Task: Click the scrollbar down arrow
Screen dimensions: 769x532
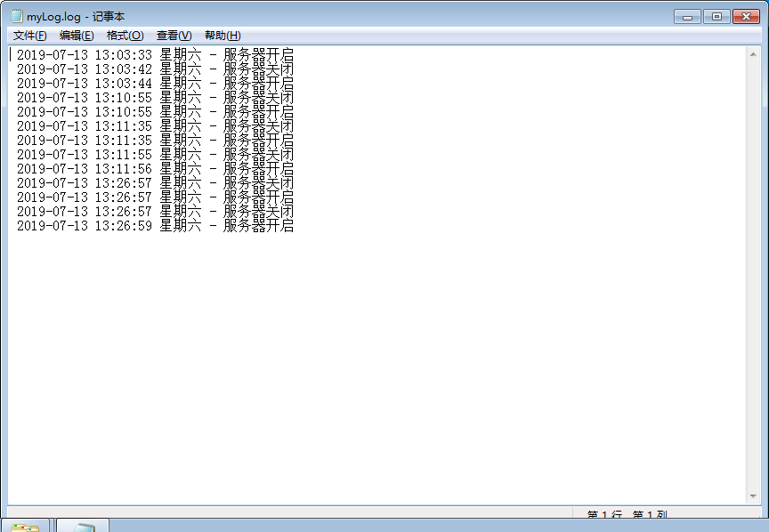Action: click(x=753, y=496)
